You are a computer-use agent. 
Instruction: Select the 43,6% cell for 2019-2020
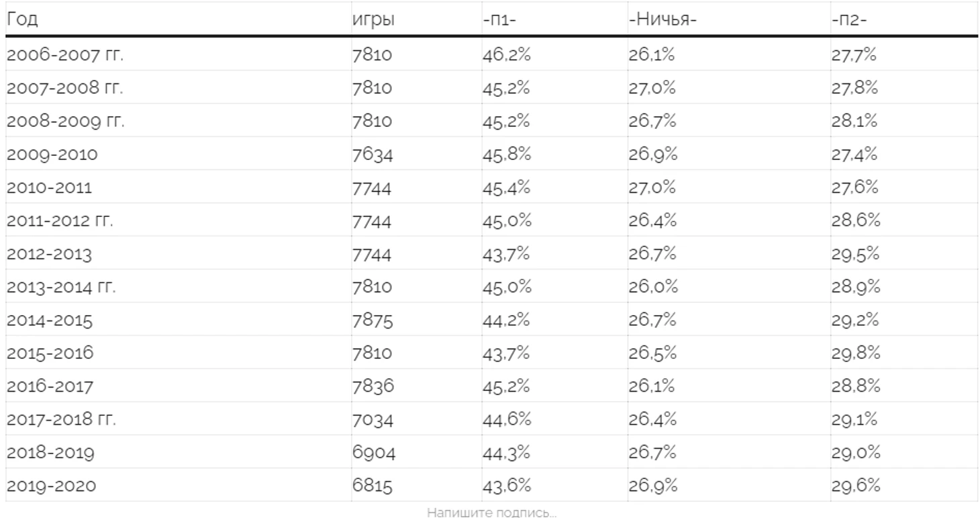[506, 486]
